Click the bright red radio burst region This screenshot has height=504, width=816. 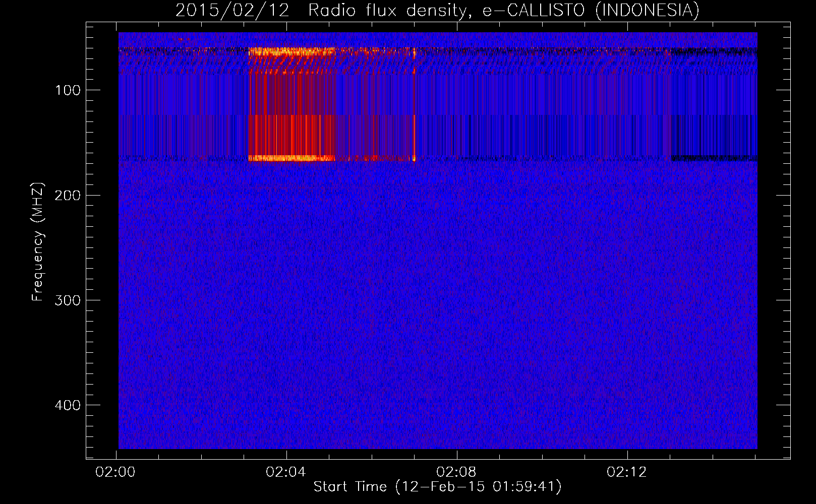click(x=293, y=104)
